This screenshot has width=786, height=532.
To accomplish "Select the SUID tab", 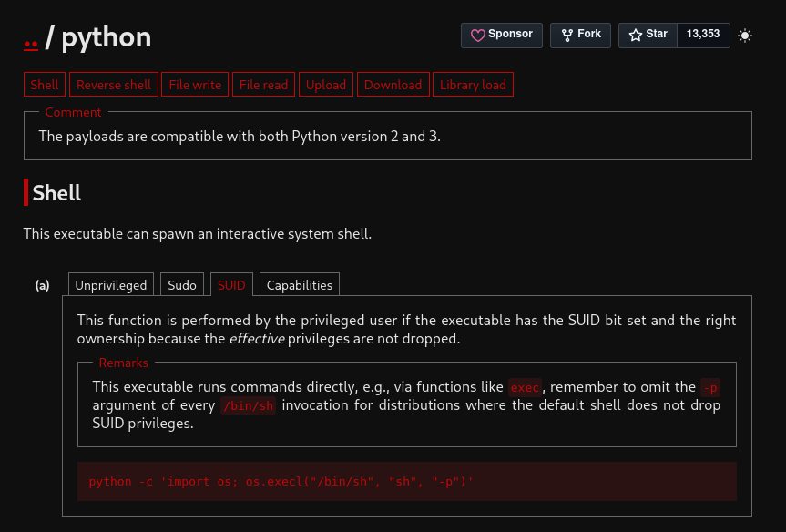I will 231,285.
